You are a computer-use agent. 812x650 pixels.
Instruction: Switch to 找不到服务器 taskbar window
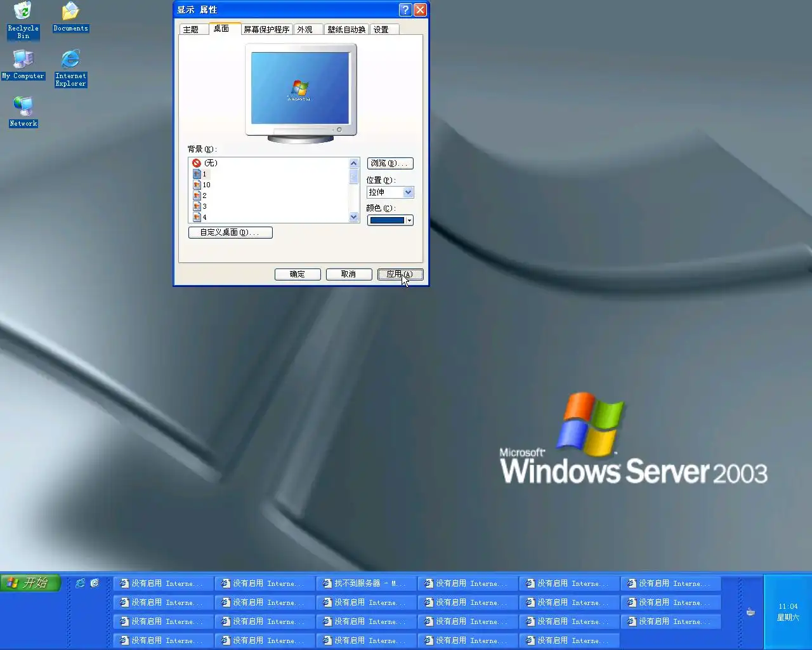pos(366,583)
